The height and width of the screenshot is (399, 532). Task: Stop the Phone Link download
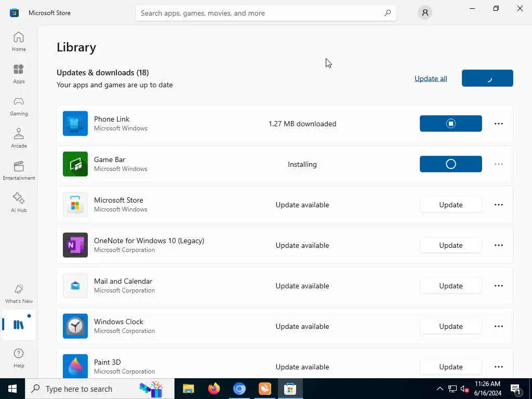click(450, 124)
